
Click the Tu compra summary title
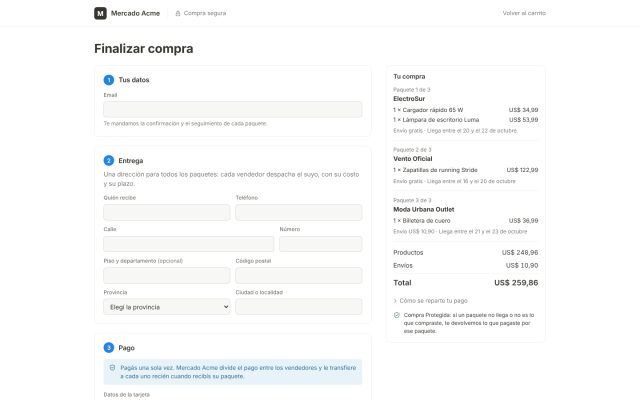409,77
